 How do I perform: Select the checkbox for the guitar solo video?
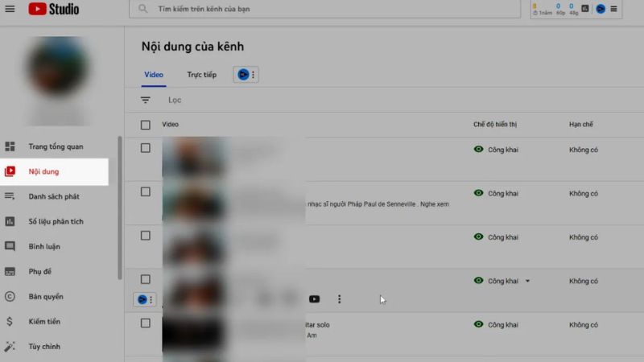tap(146, 323)
